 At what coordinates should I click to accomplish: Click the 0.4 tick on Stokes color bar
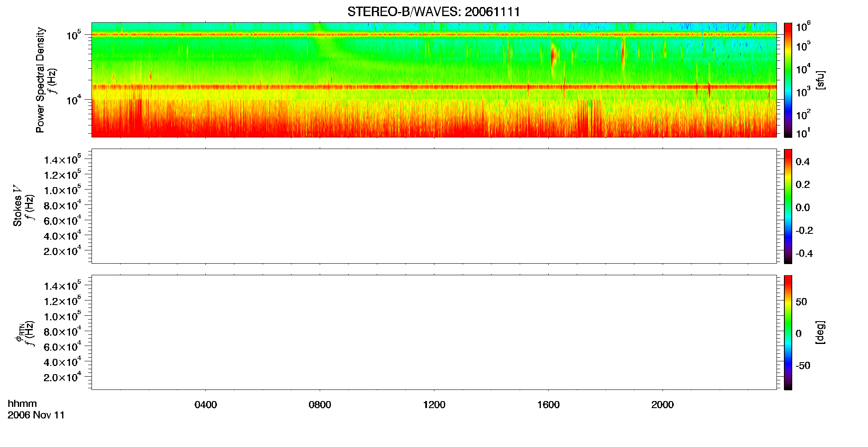pyautogui.click(x=803, y=162)
